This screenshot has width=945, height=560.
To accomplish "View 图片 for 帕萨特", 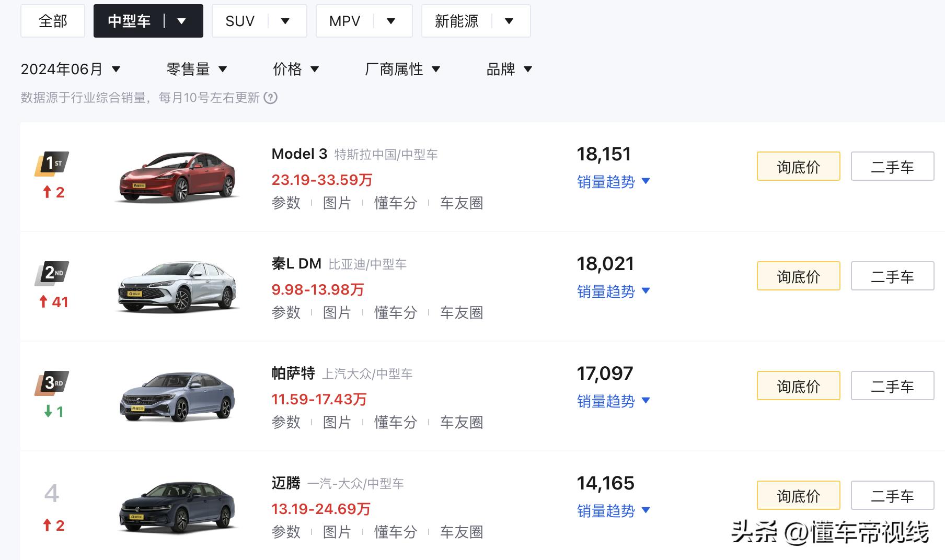I will (337, 422).
